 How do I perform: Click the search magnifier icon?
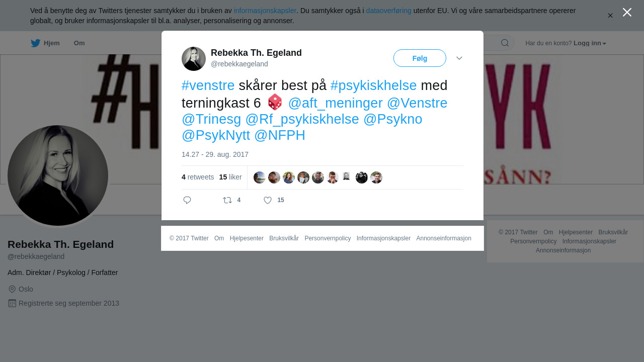tap(505, 43)
